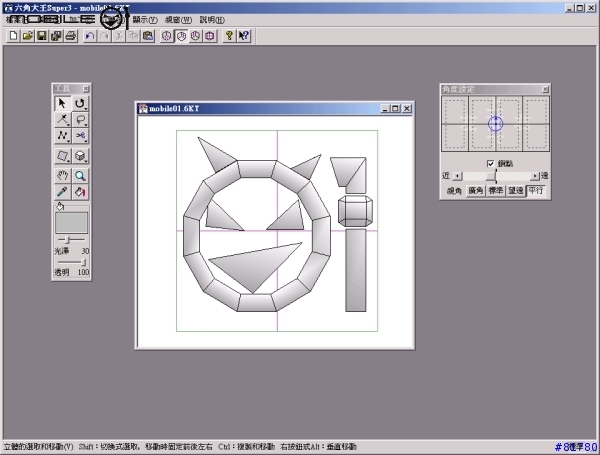
Task: Open the 說明(H) menu
Action: coord(212,20)
